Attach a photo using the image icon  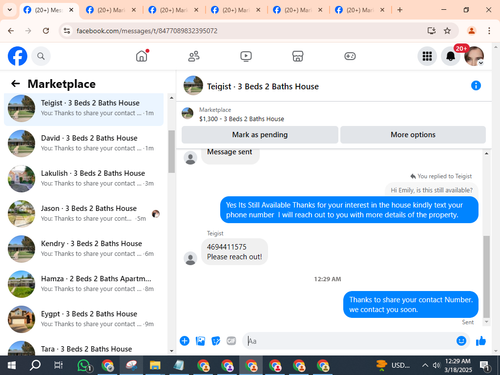point(200,341)
